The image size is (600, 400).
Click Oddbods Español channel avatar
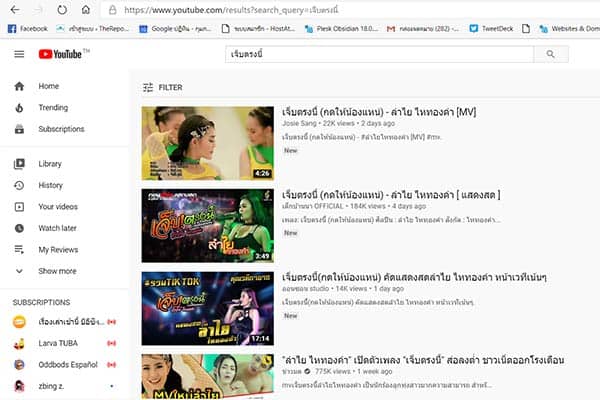[x=19, y=365]
